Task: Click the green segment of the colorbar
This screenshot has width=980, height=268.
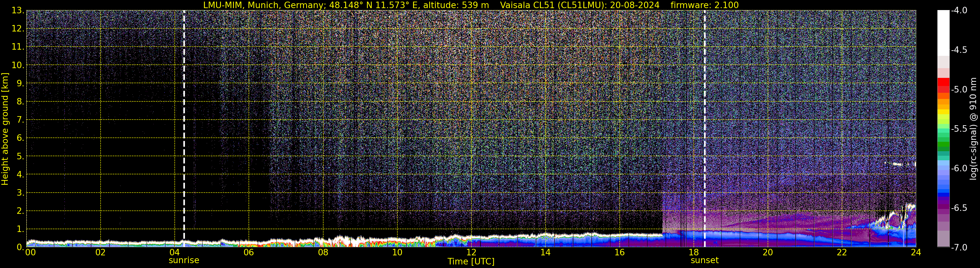Action: coord(943,145)
